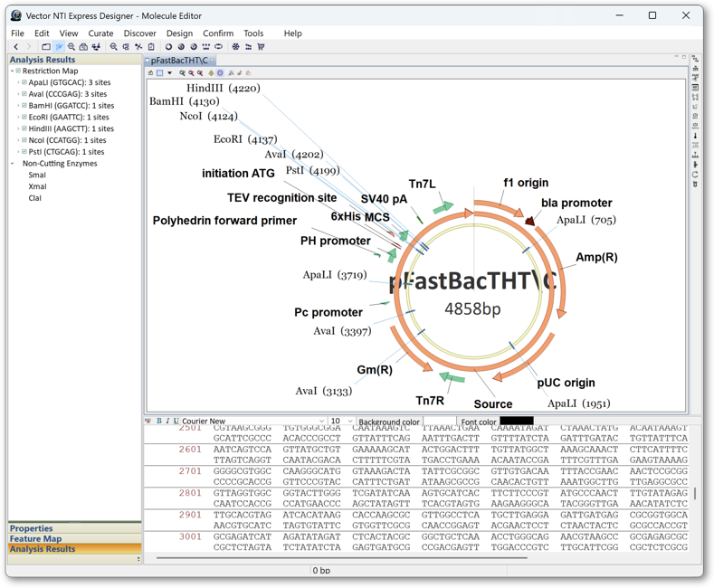Screen dimensions: 714x588
Task: Toggle the HindIII (AAGCTT) checkbox
Action: [x=24, y=128]
